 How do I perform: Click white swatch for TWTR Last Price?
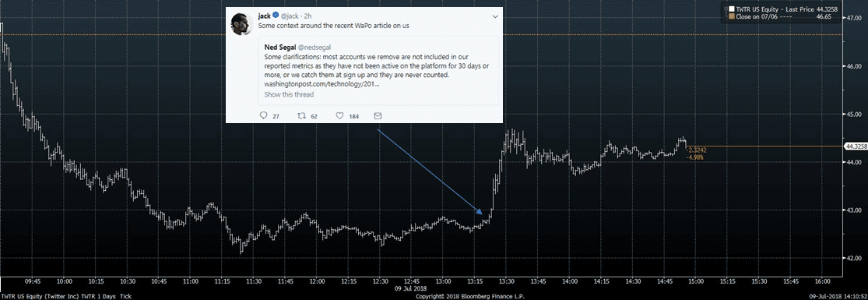tap(731, 9)
